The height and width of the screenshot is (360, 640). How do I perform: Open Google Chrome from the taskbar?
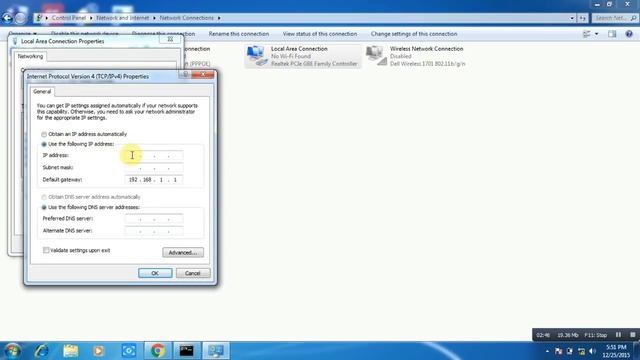coord(158,351)
